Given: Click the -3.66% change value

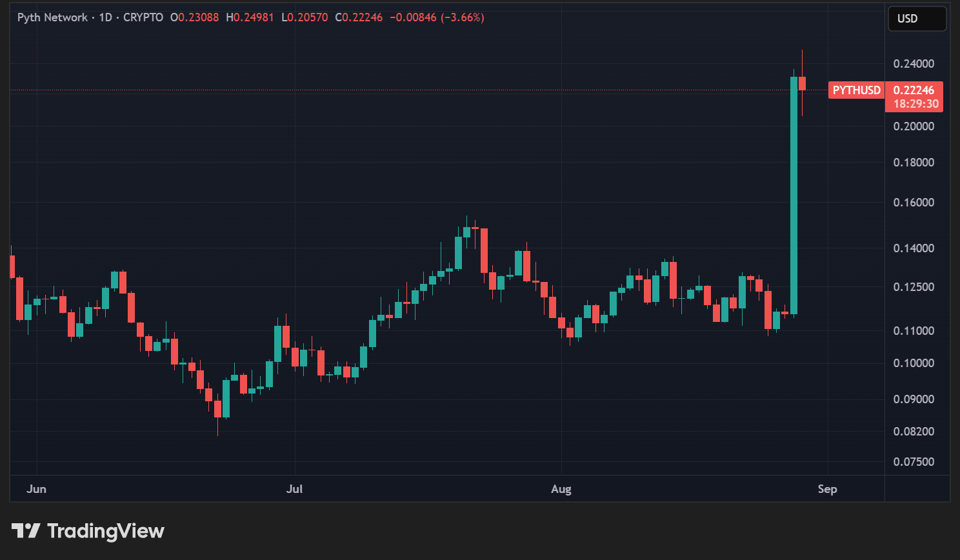Looking at the screenshot, I should pyautogui.click(x=462, y=17).
